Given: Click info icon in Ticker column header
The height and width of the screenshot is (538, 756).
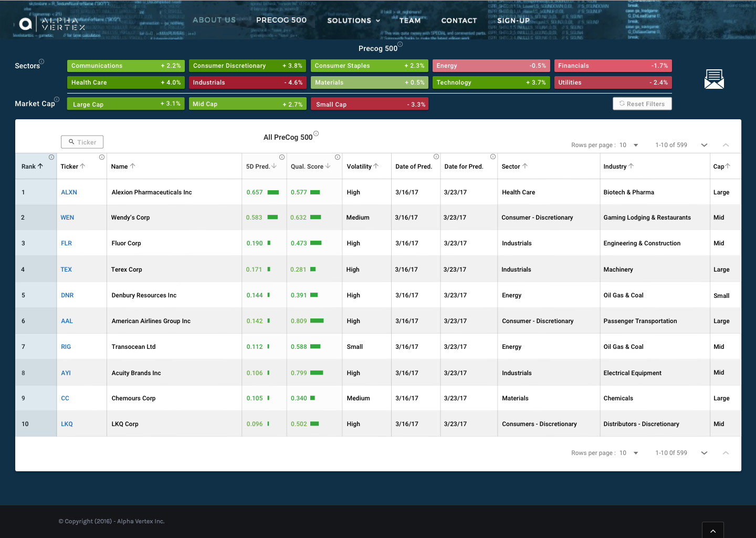Looking at the screenshot, I should tap(102, 157).
